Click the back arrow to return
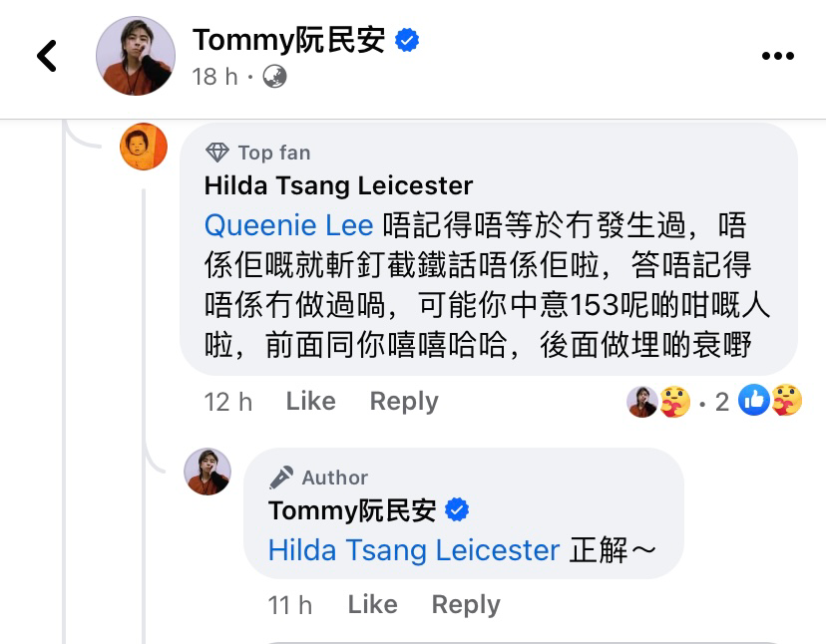Screen dimensions: 826x644 click(47, 56)
